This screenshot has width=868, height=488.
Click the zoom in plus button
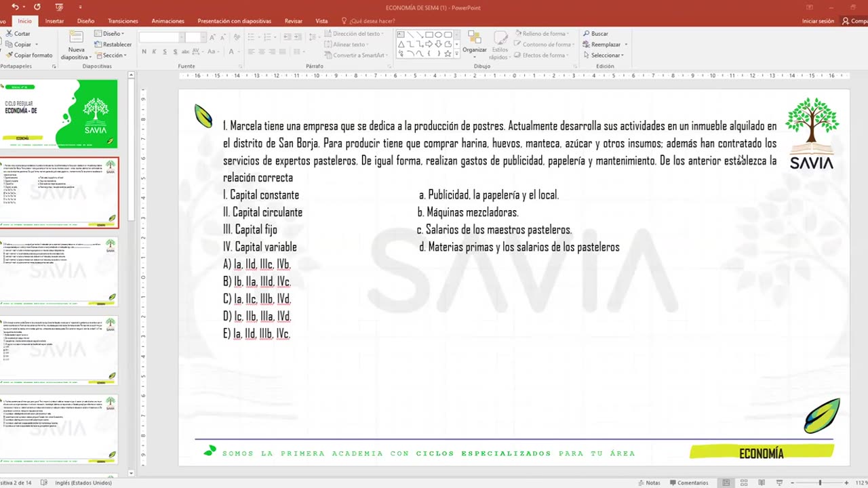(846, 483)
